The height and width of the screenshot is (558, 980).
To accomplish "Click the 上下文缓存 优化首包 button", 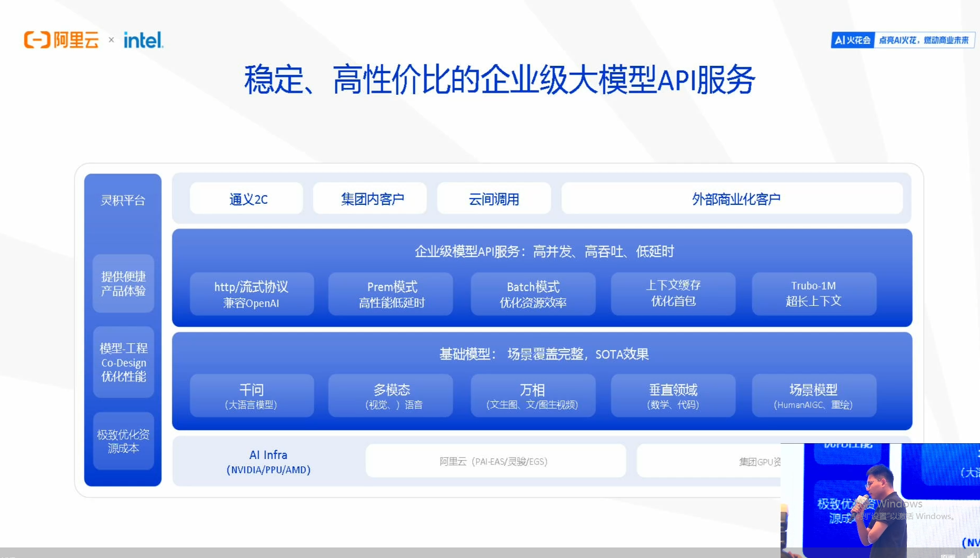I will click(x=673, y=294).
